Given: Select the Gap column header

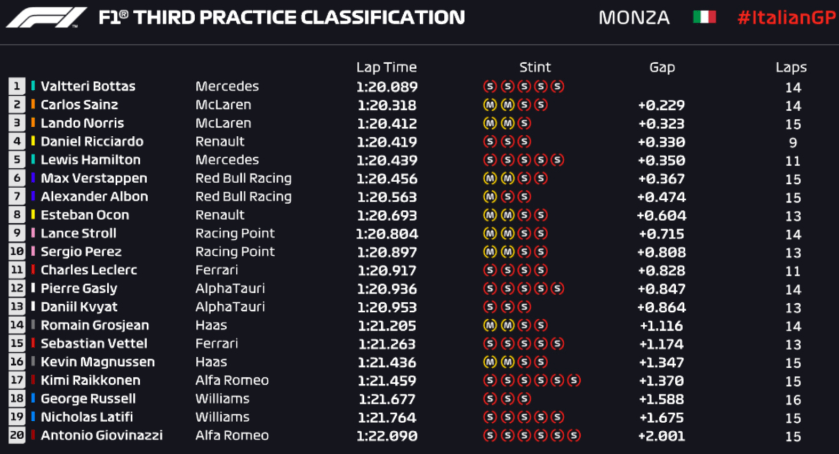Looking at the screenshot, I should [x=661, y=67].
